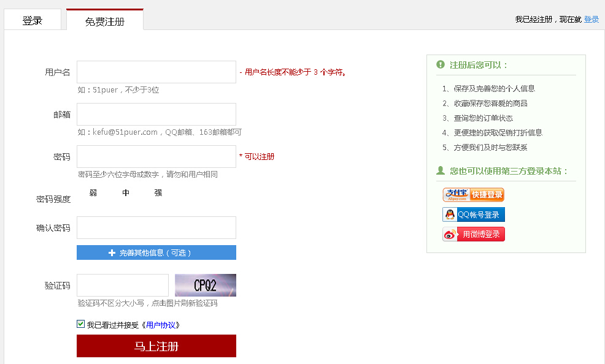The height and width of the screenshot is (364, 605).
Task: Click the green info icon beside 注册后您可以
Action: 440,64
